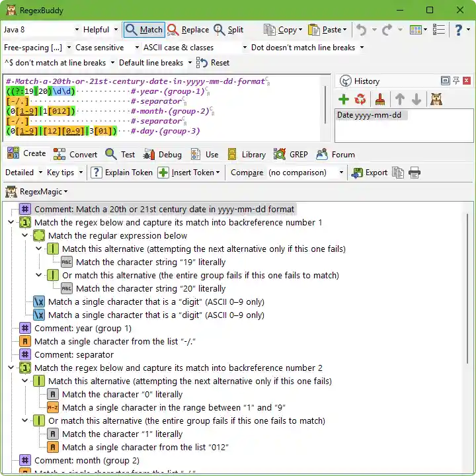Float the History panel window icon

[x=445, y=81]
